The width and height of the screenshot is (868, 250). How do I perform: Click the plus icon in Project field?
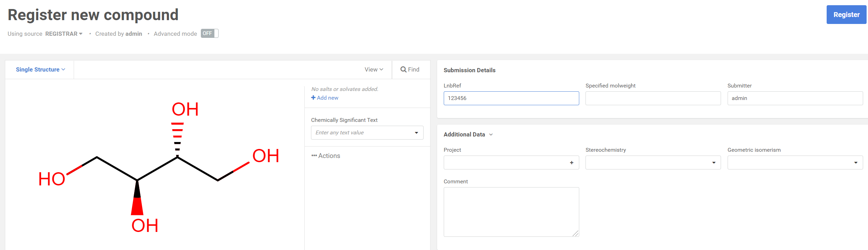tap(572, 162)
